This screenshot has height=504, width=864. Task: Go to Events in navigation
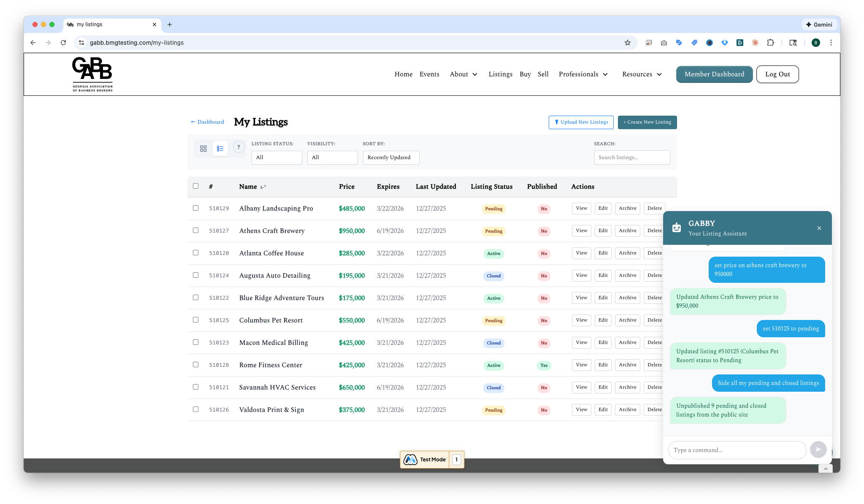pos(429,74)
